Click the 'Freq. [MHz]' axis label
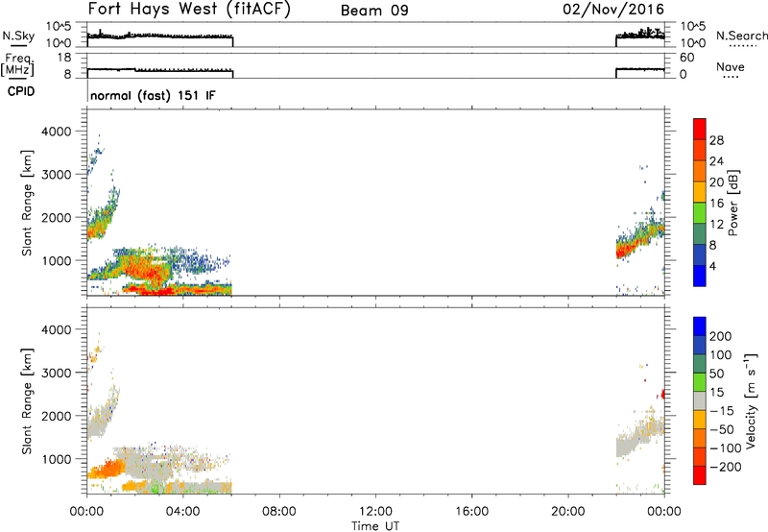768x532 pixels. 17,65
